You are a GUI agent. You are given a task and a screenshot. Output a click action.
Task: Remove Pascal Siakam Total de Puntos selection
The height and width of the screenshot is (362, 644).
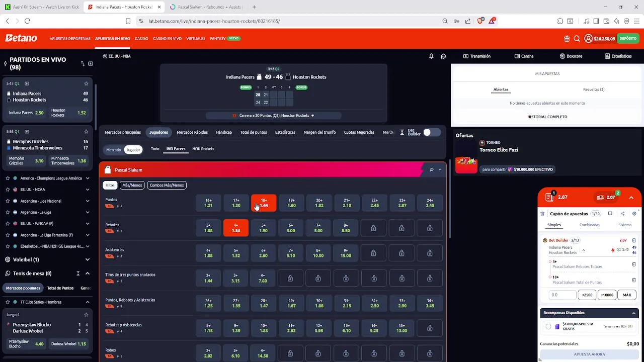tap(634, 280)
